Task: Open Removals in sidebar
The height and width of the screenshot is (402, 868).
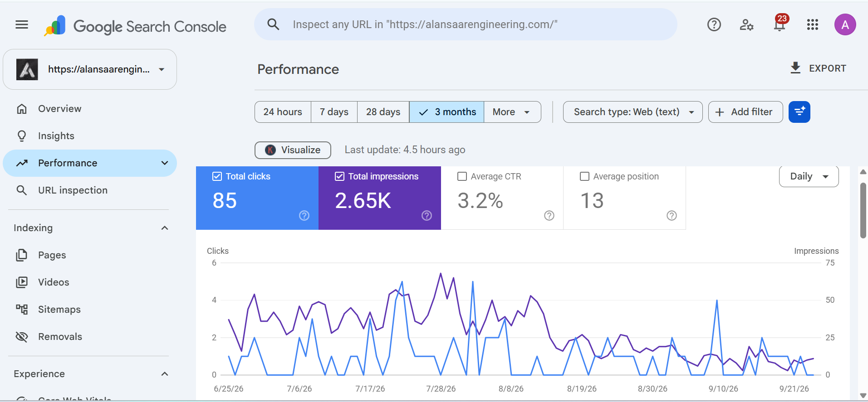Action: 90,337
